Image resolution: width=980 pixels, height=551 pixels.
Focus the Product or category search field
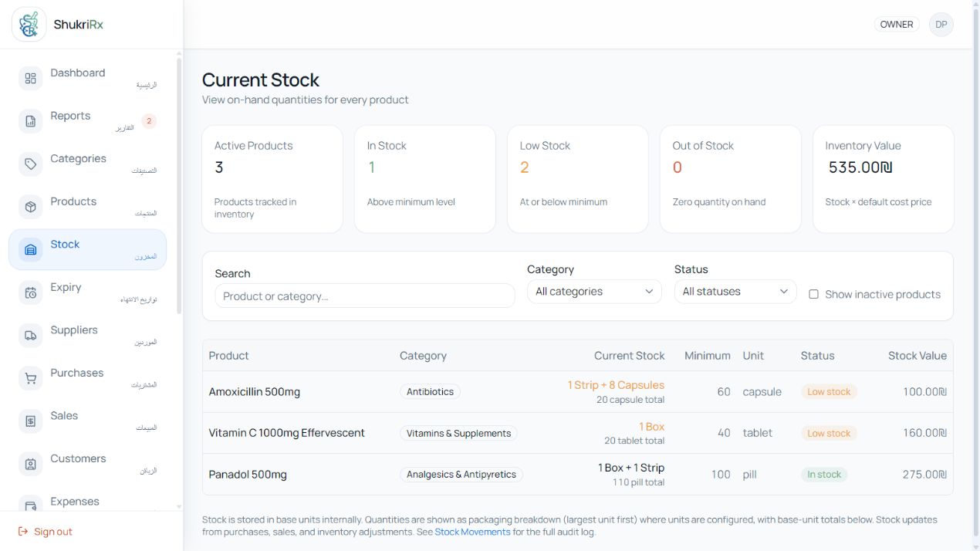pyautogui.click(x=365, y=296)
